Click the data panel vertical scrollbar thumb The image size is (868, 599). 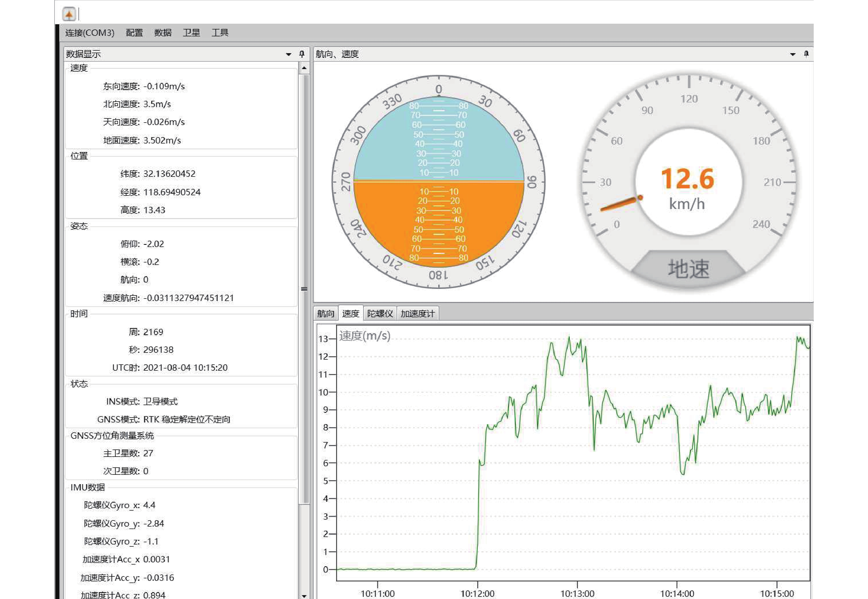(x=304, y=289)
